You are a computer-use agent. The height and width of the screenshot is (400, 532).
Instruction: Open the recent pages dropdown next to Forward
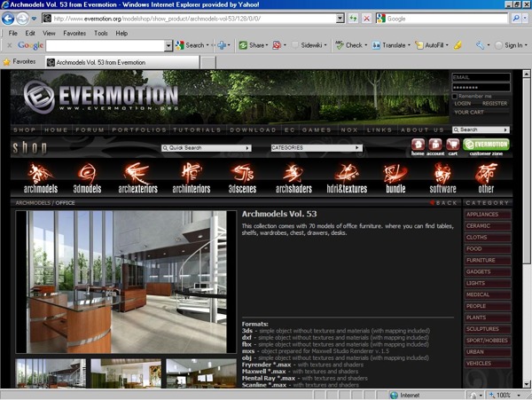pos(34,19)
